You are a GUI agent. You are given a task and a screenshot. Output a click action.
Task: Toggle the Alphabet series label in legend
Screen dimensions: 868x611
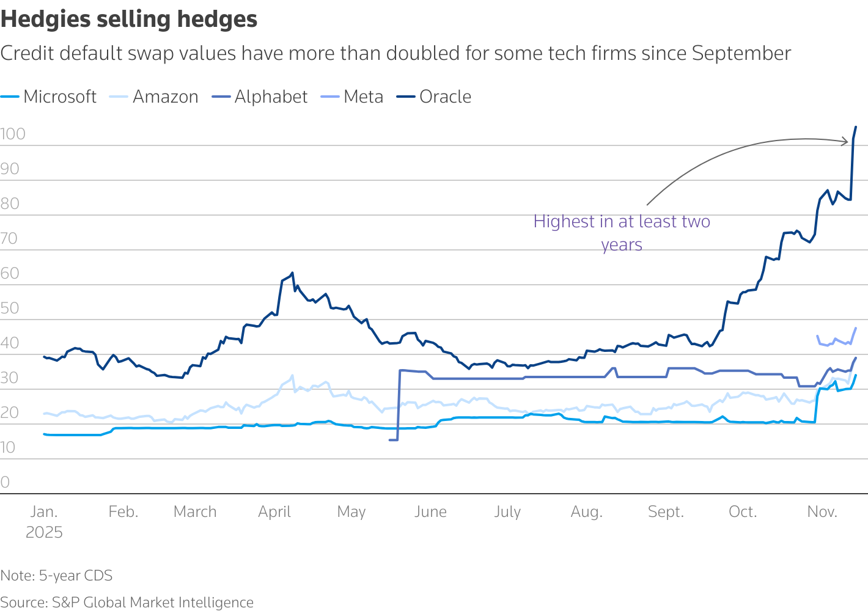tap(271, 97)
